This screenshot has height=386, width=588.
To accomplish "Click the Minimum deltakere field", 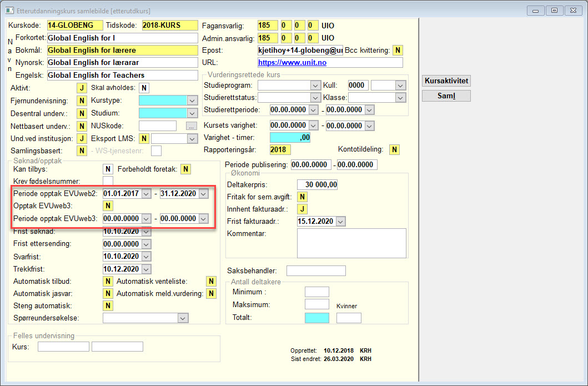I will (x=317, y=292).
